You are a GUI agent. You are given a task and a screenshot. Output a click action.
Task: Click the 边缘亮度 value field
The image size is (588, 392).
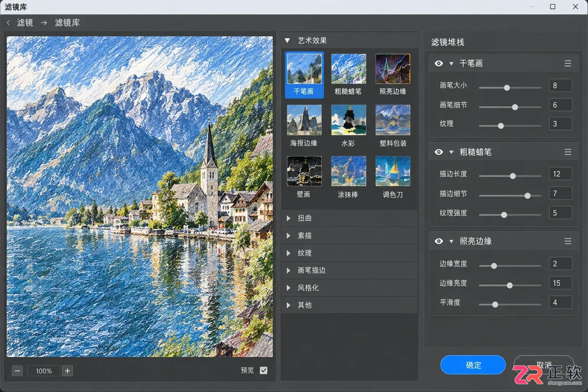point(561,283)
